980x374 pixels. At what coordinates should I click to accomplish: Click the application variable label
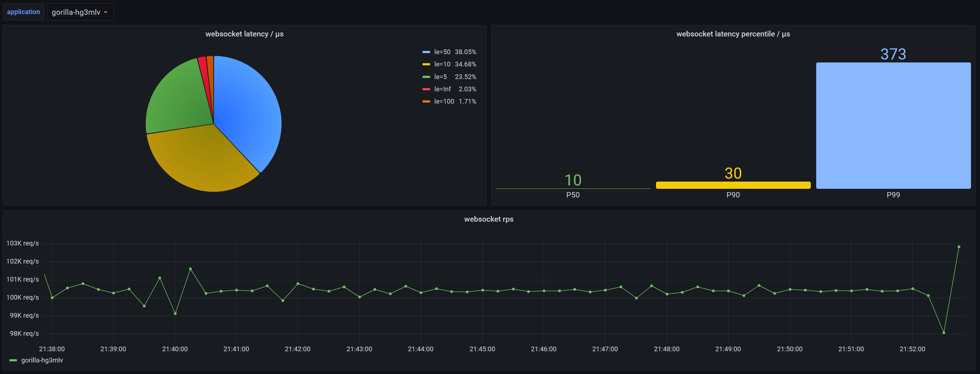pyautogui.click(x=23, y=12)
